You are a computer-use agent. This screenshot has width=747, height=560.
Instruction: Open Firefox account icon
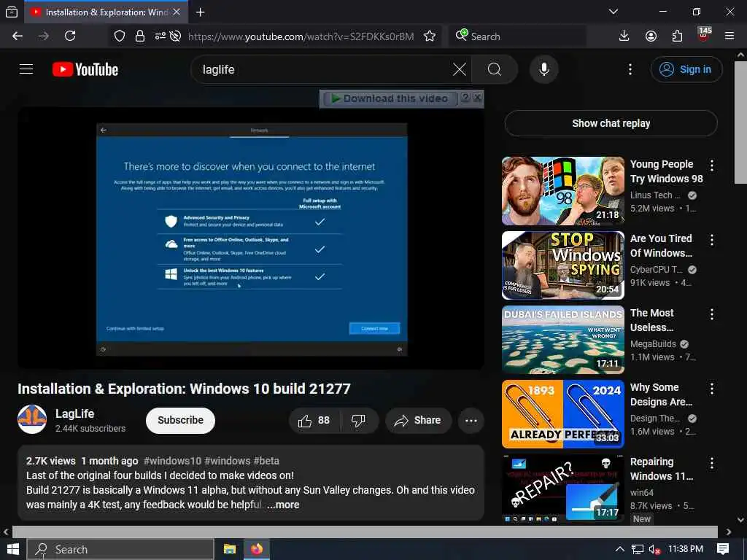651,36
